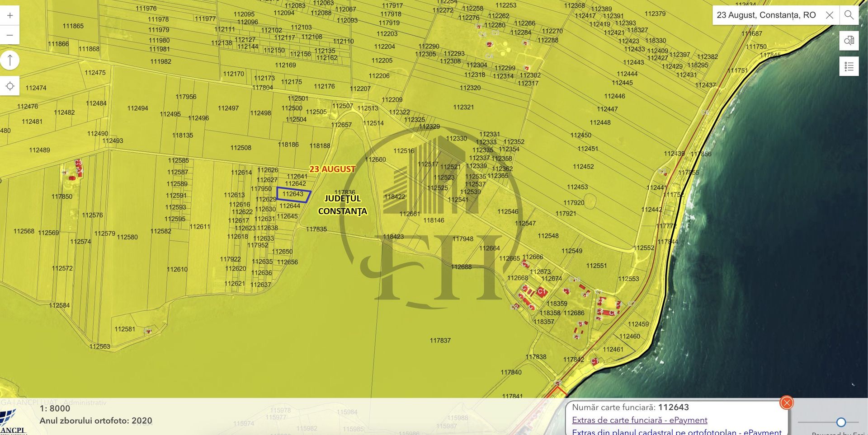Select parcel 117837 on the map
The image size is (868, 435).
[440, 341]
